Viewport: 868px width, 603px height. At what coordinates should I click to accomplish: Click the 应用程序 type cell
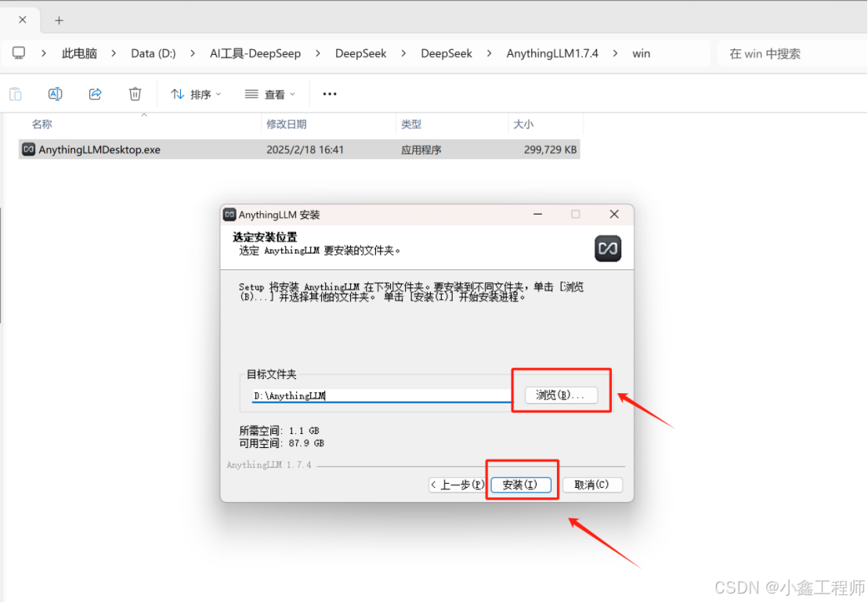click(421, 150)
